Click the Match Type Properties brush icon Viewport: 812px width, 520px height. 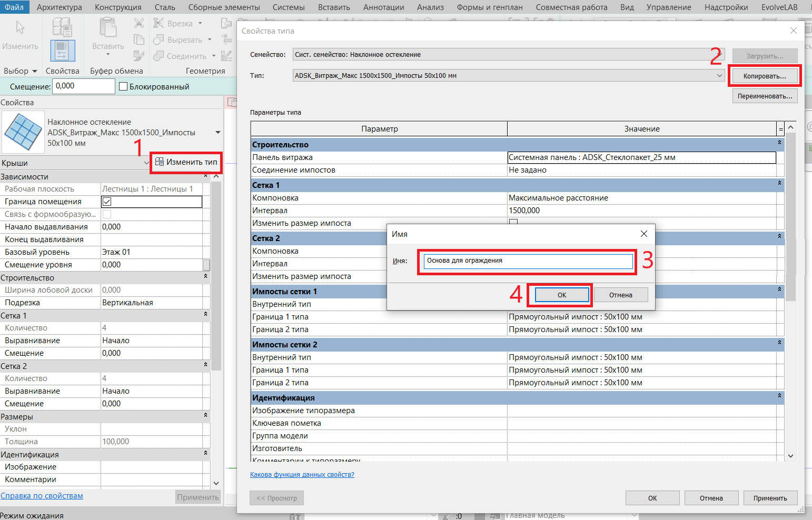coord(139,56)
